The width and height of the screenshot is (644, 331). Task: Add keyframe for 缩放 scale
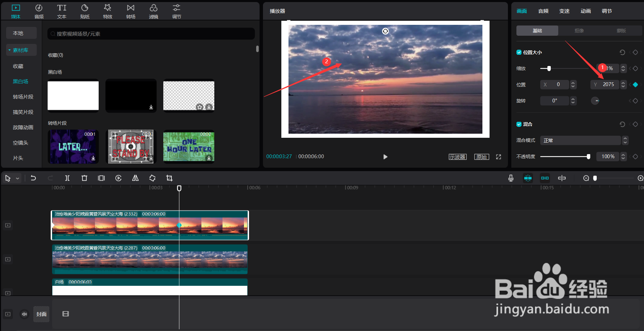[635, 68]
